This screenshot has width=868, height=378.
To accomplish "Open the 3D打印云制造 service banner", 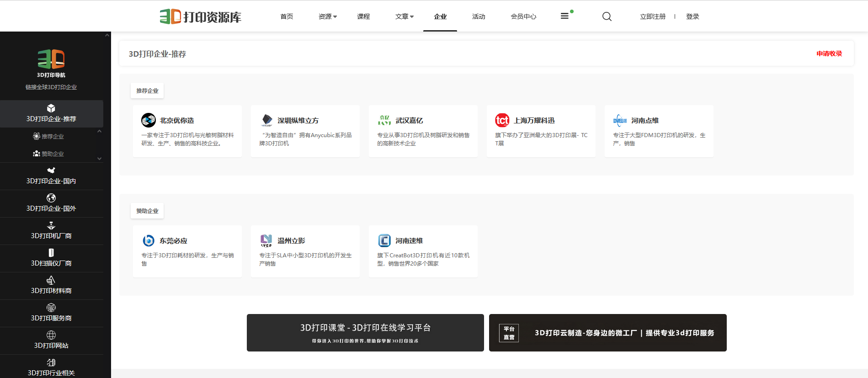I will (608, 333).
